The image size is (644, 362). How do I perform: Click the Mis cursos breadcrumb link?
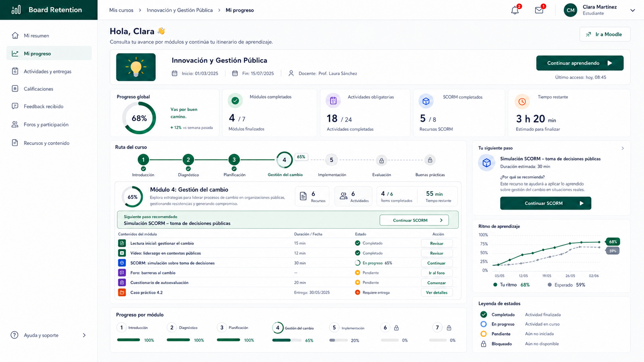pyautogui.click(x=121, y=10)
